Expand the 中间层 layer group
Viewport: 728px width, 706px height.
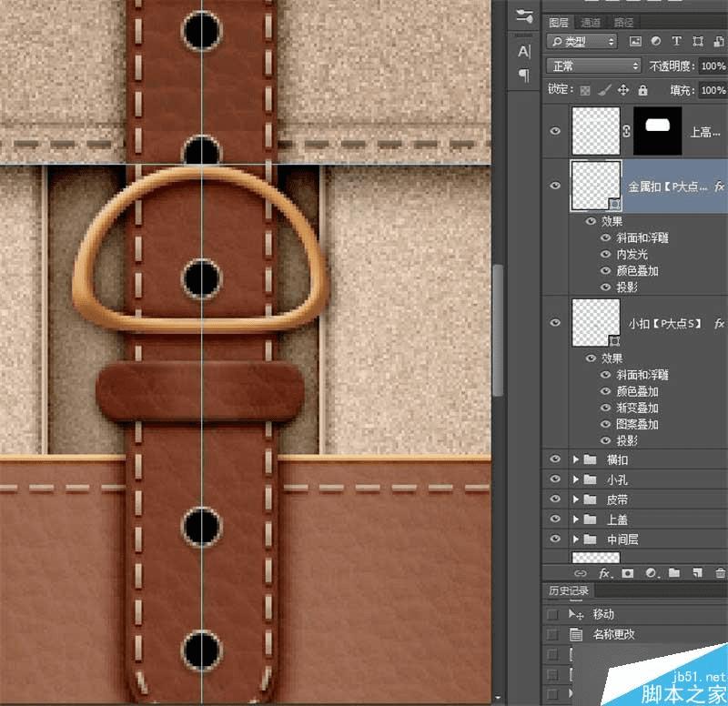576,540
